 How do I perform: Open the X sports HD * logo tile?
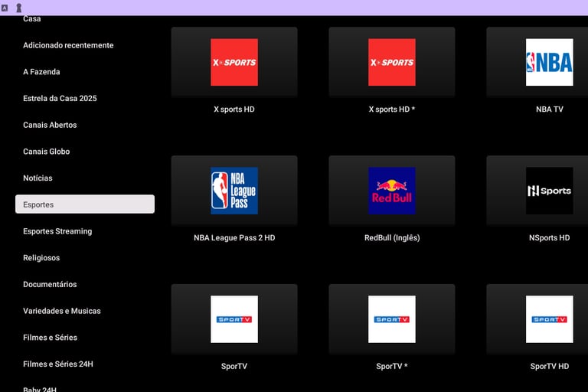pyautogui.click(x=392, y=62)
